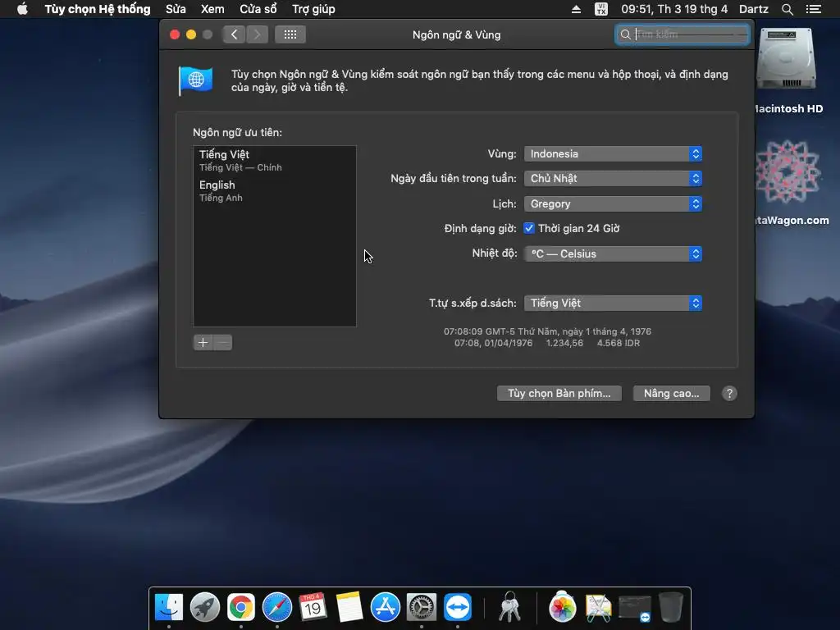Open the scissors document icon in Dock

[x=598, y=608]
